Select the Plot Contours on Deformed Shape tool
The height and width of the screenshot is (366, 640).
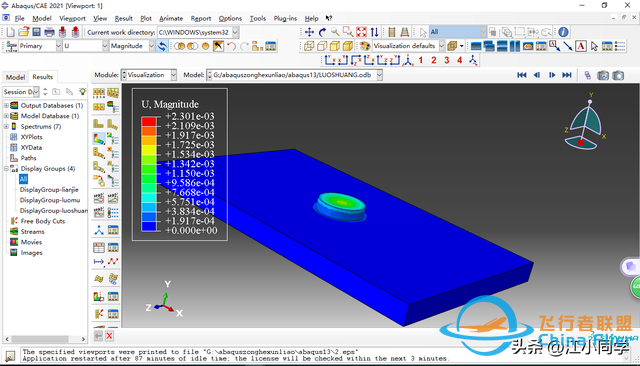[98, 139]
